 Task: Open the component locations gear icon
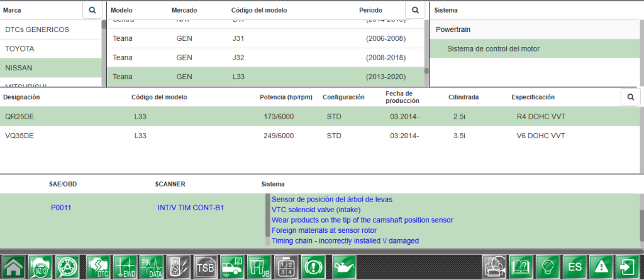(67, 267)
